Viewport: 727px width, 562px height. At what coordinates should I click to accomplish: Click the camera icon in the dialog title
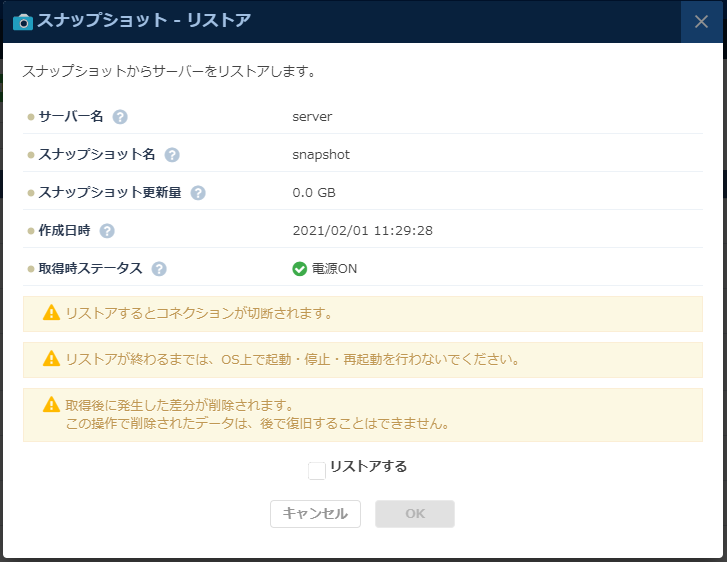click(22, 21)
